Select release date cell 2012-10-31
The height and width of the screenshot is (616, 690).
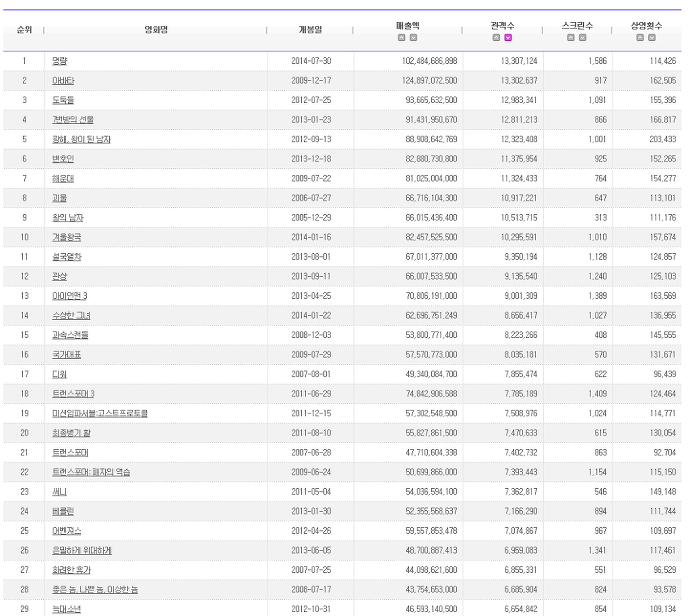311,609
